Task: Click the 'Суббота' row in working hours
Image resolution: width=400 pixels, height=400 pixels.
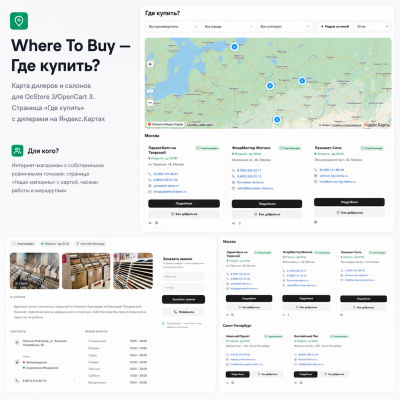Action: pos(117,376)
